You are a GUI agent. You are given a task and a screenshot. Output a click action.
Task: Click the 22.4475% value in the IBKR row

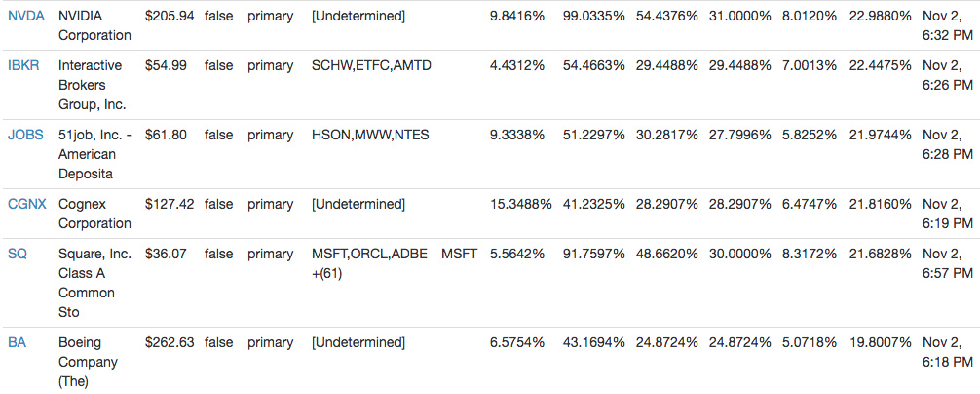click(x=880, y=65)
